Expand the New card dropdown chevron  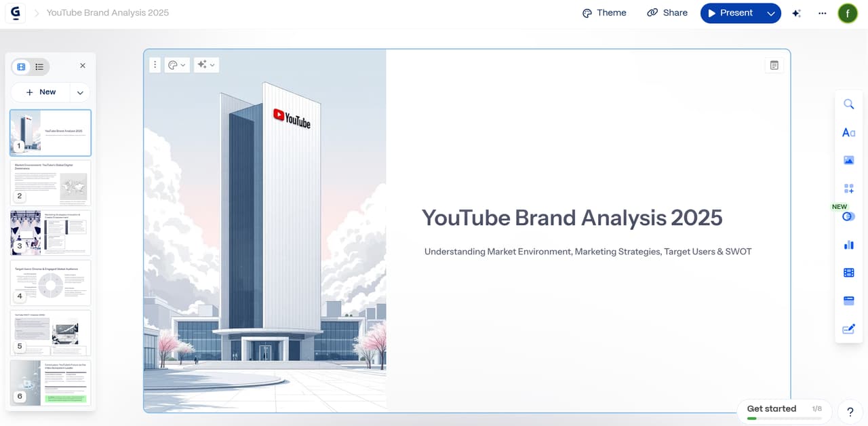click(x=80, y=92)
